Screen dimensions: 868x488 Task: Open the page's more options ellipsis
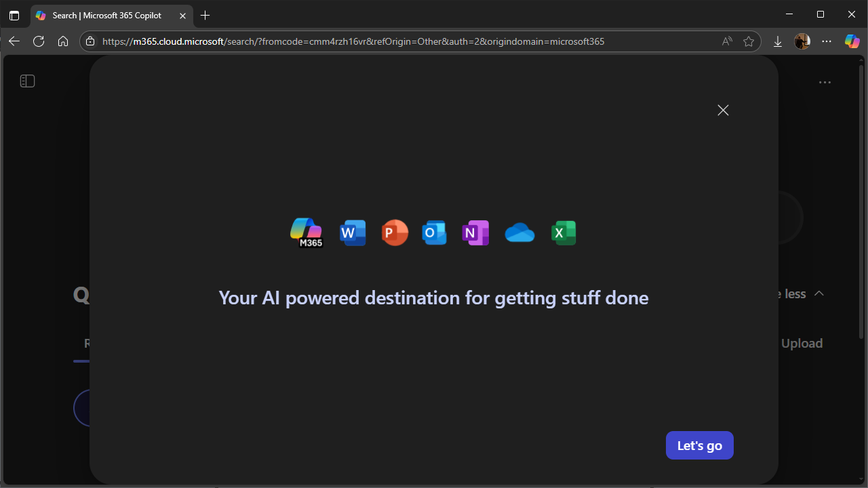(825, 82)
